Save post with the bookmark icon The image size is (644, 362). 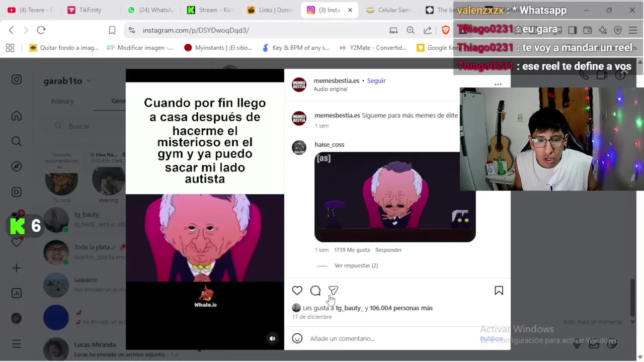pos(499,291)
